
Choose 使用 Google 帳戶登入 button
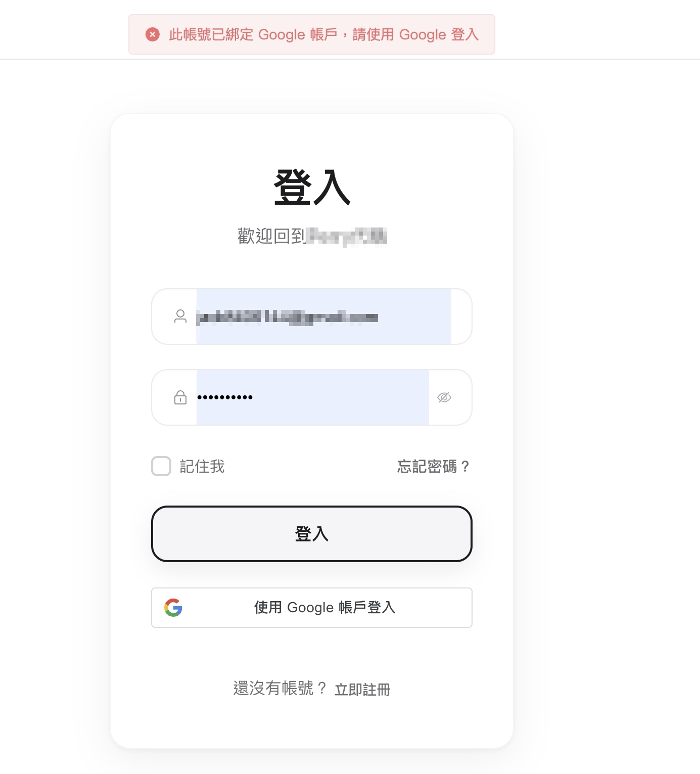(312, 608)
